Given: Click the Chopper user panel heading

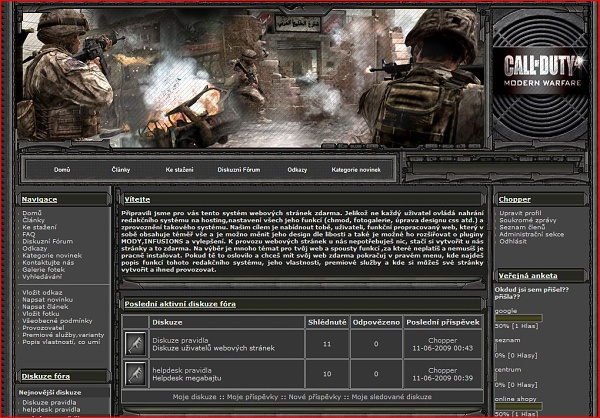Looking at the screenshot, I should click(x=515, y=199).
